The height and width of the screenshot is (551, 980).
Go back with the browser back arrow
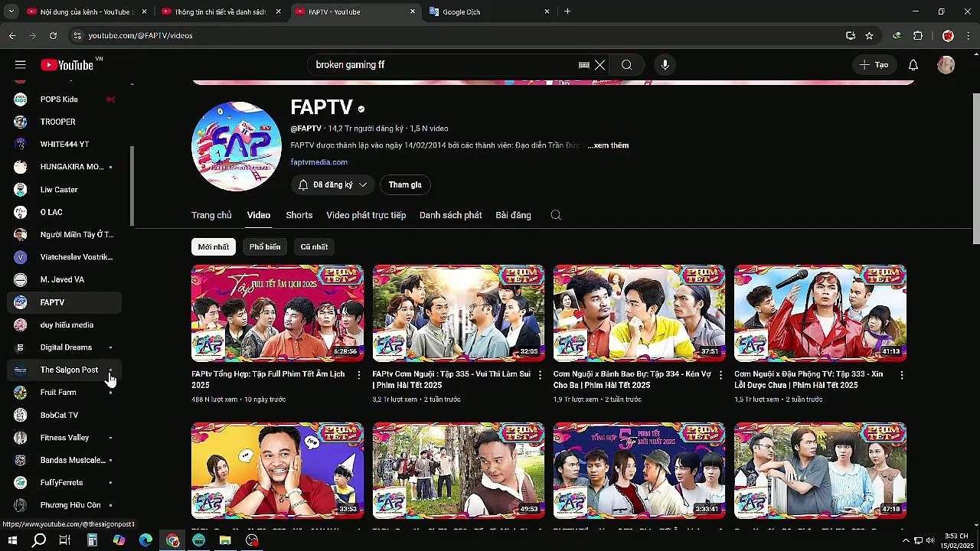tap(12, 35)
